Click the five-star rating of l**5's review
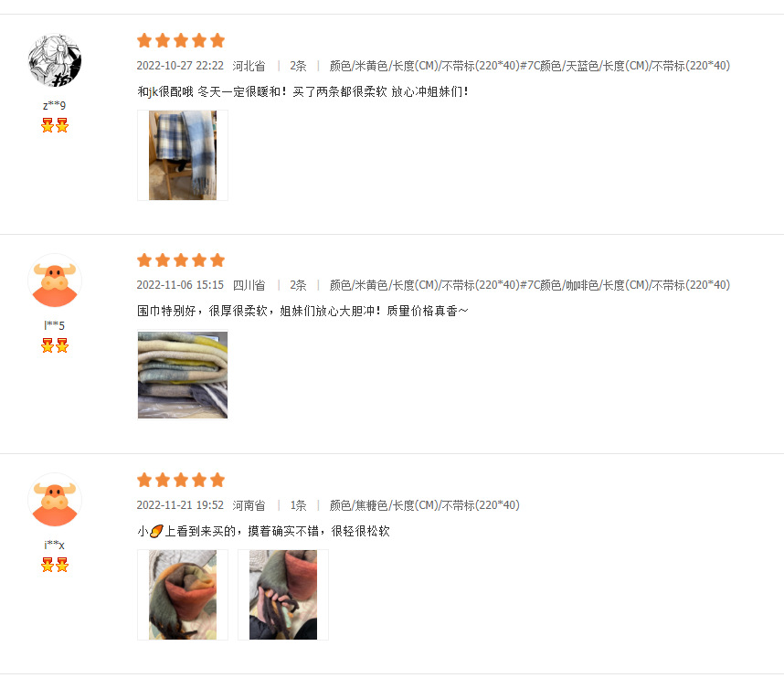Screen dimensions: 784x678 (x=181, y=260)
